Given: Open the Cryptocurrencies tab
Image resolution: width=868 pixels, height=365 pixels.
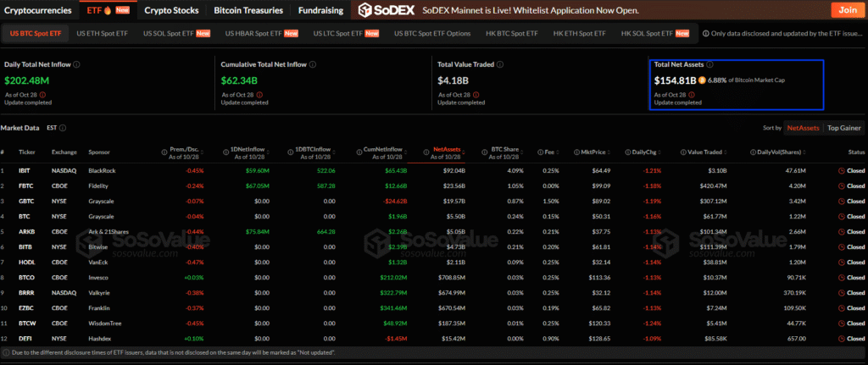Looking at the screenshot, I should [x=38, y=10].
